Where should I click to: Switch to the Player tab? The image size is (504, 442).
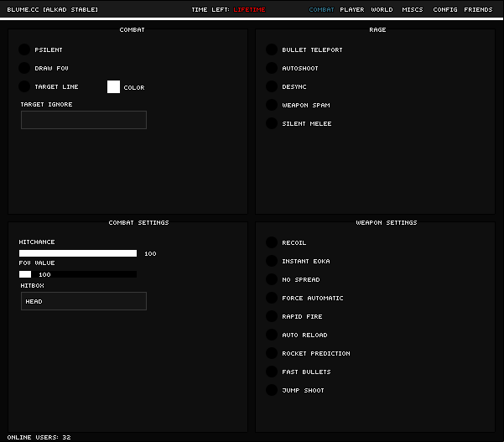click(x=352, y=10)
